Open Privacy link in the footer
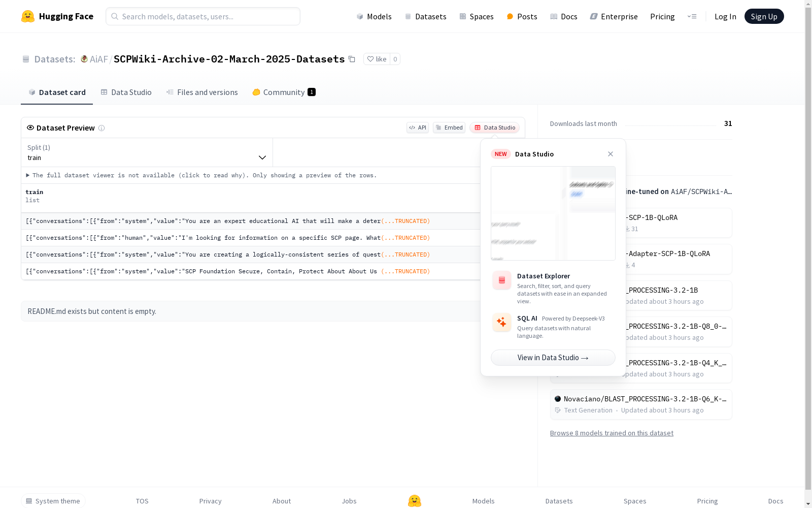Screen dimensions: 812x508 point(211,501)
